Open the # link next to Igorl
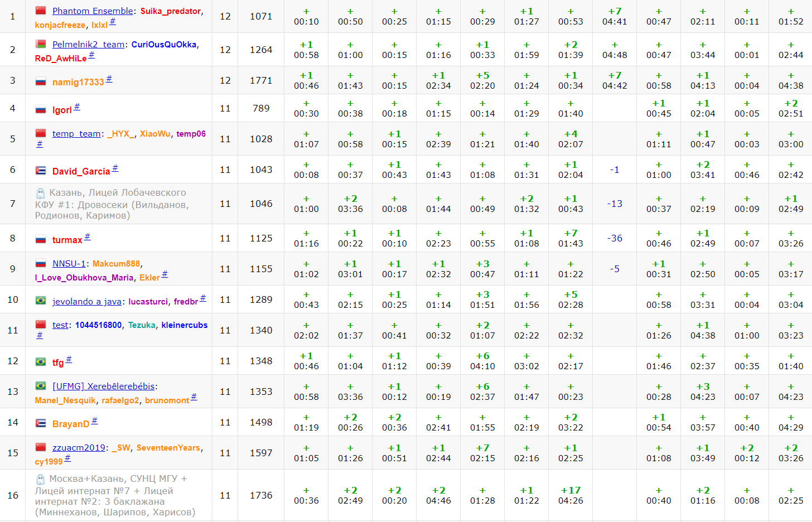Image resolution: width=812 pixels, height=522 pixels. click(x=77, y=107)
